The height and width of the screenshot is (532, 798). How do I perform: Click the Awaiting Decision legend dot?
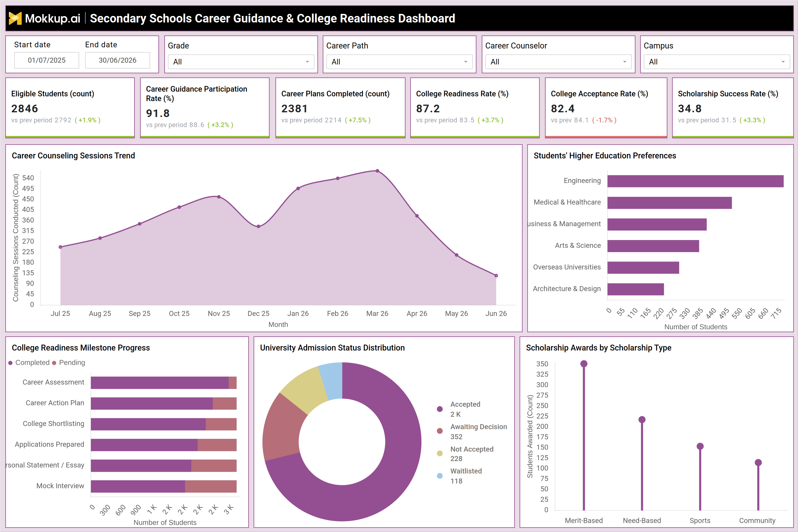[x=440, y=431]
